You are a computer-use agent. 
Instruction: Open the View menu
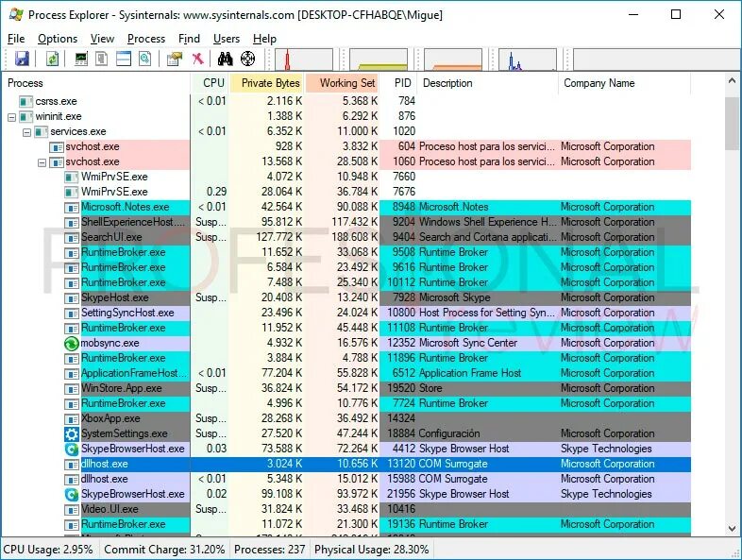pyautogui.click(x=102, y=39)
